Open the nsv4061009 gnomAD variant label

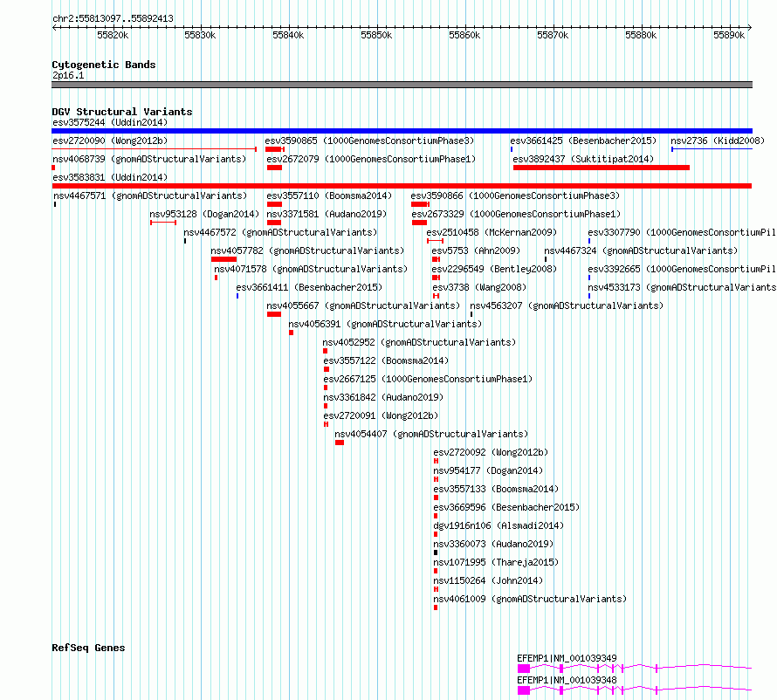pyautogui.click(x=530, y=599)
